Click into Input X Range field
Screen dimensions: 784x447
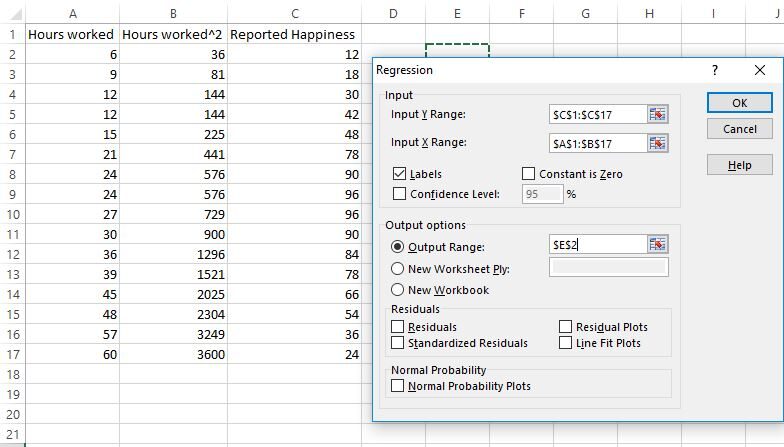[598, 144]
